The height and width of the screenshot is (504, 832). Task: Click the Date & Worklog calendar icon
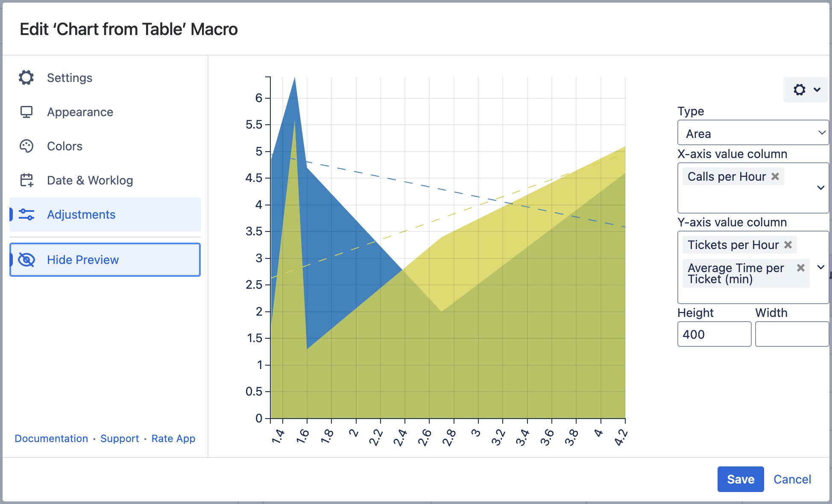pos(26,180)
